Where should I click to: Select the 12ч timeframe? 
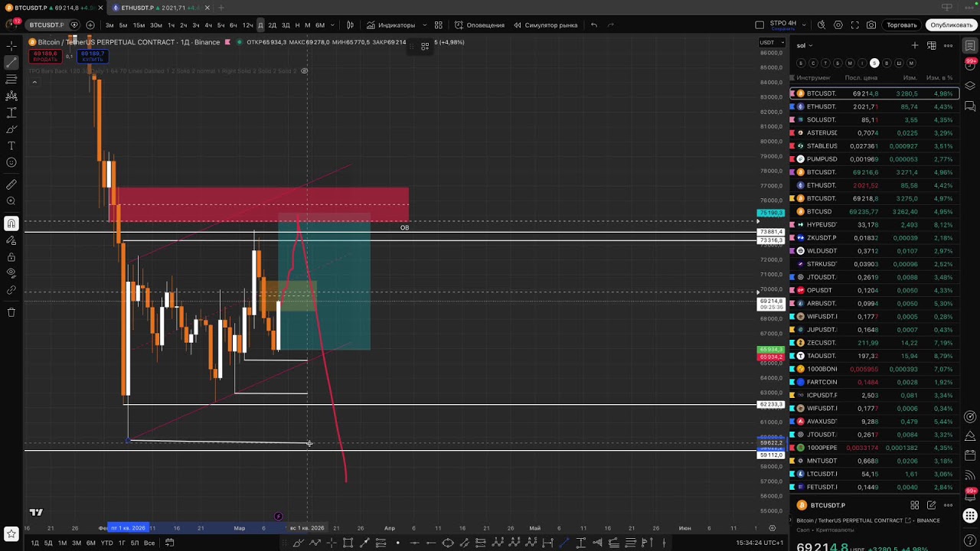click(247, 25)
